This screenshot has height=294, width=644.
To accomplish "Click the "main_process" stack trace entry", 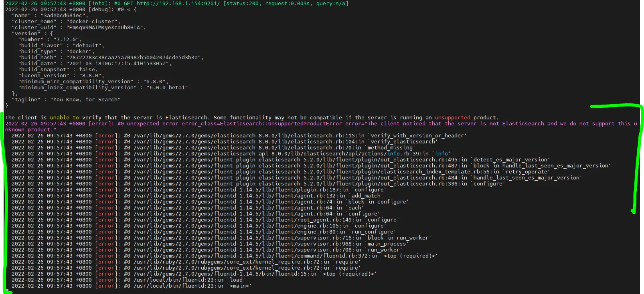I will tap(387, 244).
